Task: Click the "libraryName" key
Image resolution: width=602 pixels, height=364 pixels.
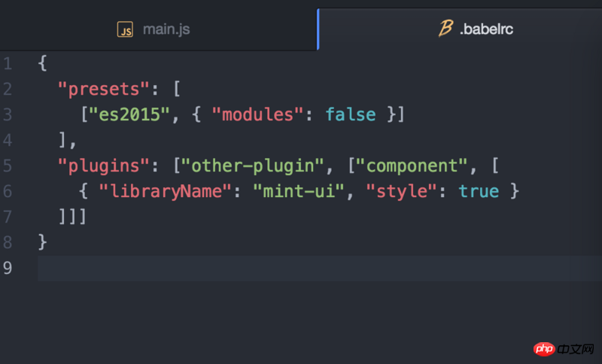Action: click(x=165, y=191)
